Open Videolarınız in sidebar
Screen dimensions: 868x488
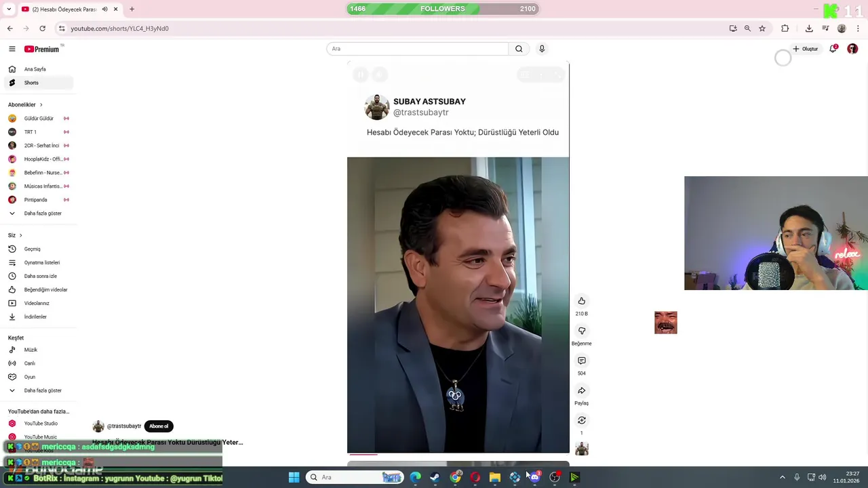[38, 303]
